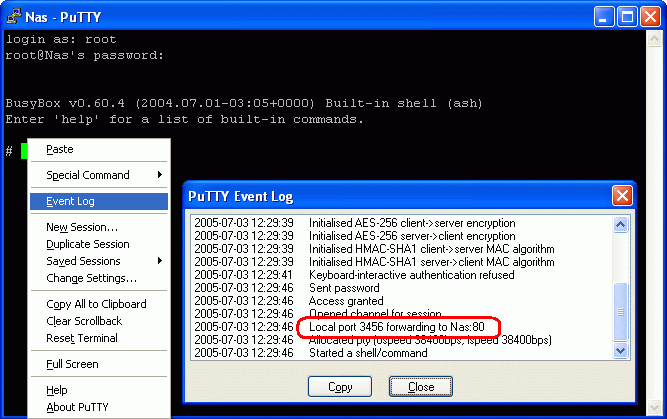Close the PuTTY Event Log dialog with the X
The width and height of the screenshot is (667, 419).
click(x=622, y=196)
